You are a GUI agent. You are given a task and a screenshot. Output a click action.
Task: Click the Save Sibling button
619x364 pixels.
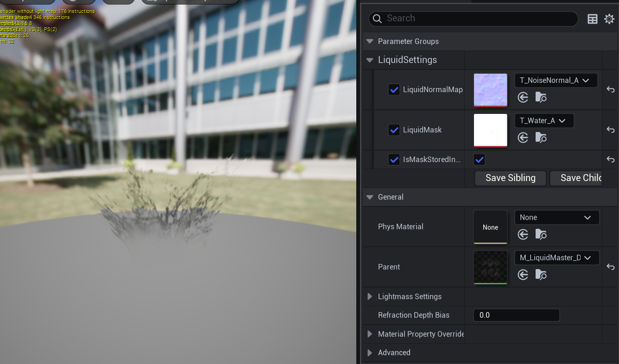(x=511, y=178)
